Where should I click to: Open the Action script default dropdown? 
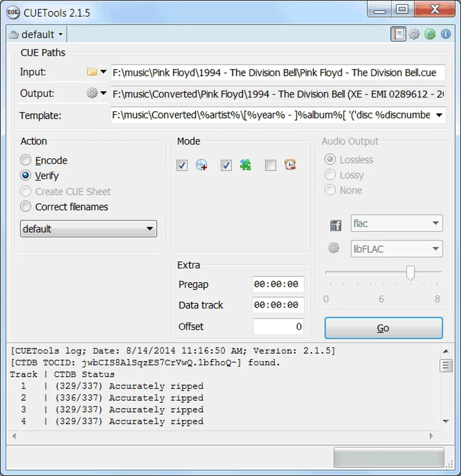pyautogui.click(x=88, y=229)
